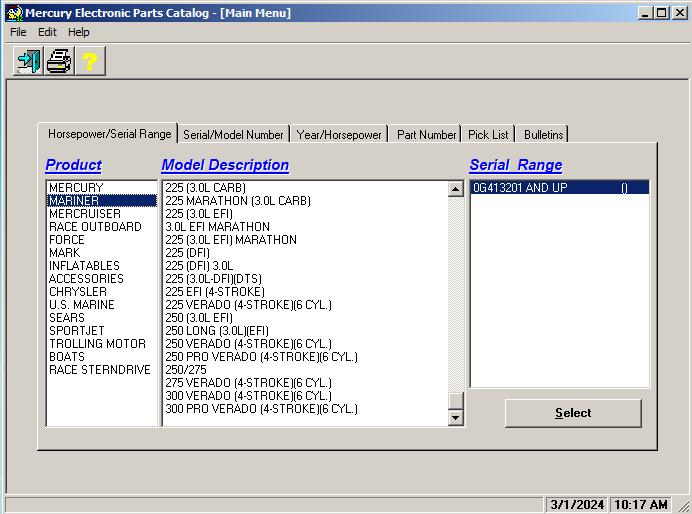Click the printer toolbar icon
Screen dimensions: 692x514
click(59, 62)
